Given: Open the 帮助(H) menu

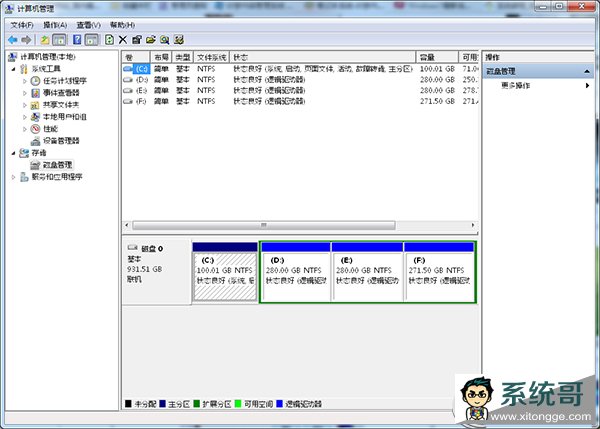Looking at the screenshot, I should (122, 25).
